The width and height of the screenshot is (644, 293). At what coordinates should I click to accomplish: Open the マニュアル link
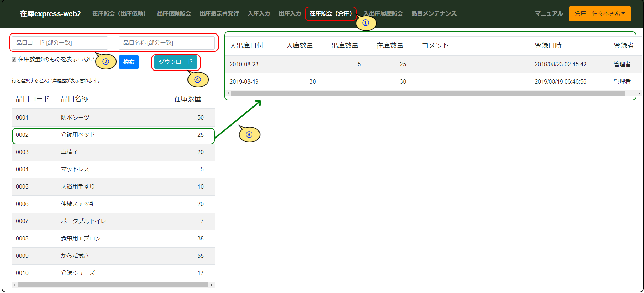pyautogui.click(x=549, y=14)
